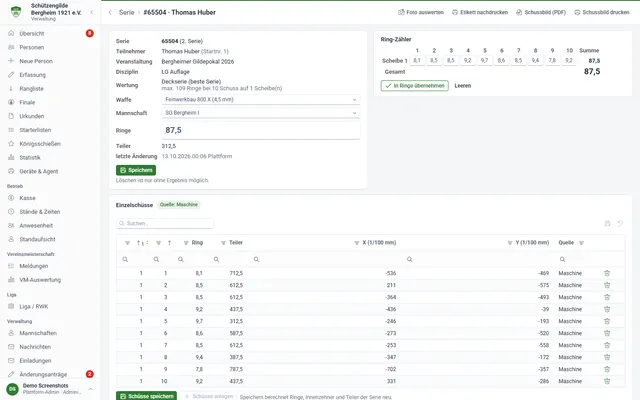Click Foto auswerten in the toolbar
This screenshot has height=400, width=640.
click(421, 12)
